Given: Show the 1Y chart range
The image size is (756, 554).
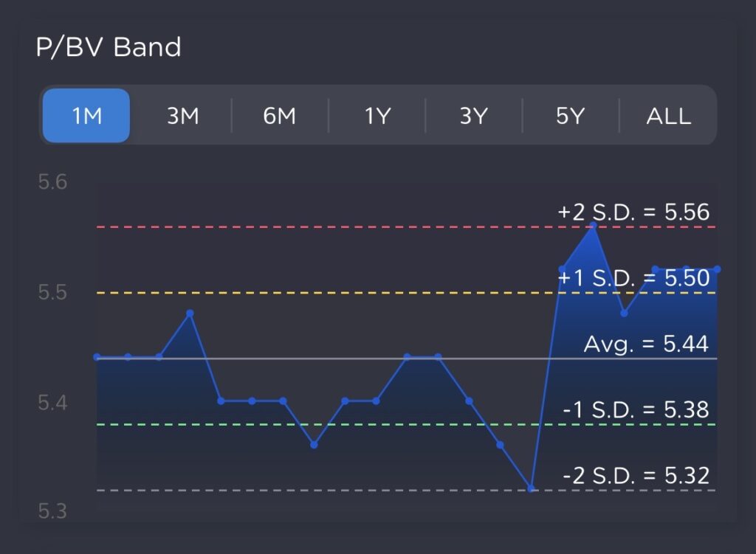Looking at the screenshot, I should pyautogui.click(x=377, y=116).
